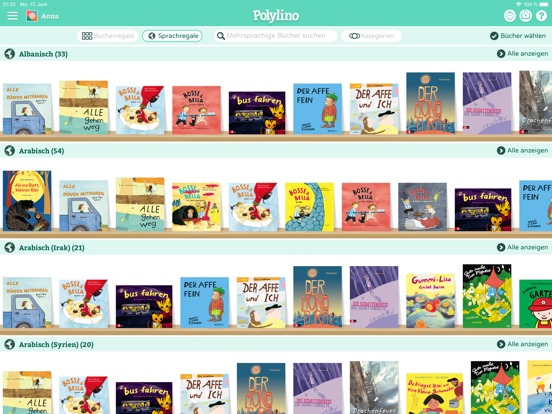
Task: Focus the Mehrsprachige Bücher suchen field
Action: pyautogui.click(x=276, y=36)
